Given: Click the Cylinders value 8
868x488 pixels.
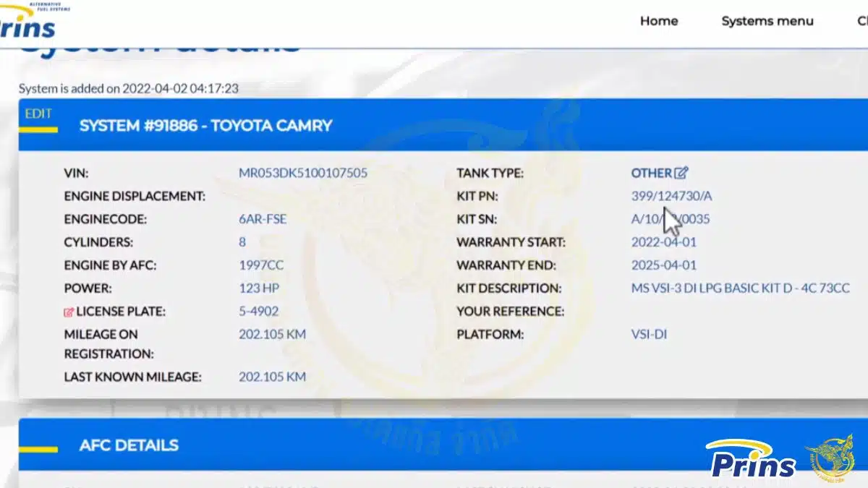Looking at the screenshot, I should pos(242,242).
